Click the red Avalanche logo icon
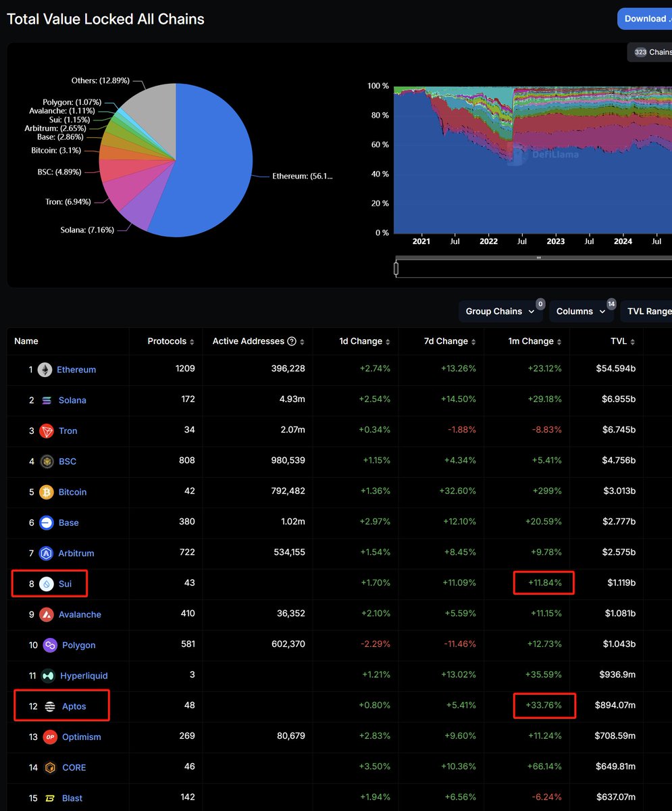 [x=47, y=614]
